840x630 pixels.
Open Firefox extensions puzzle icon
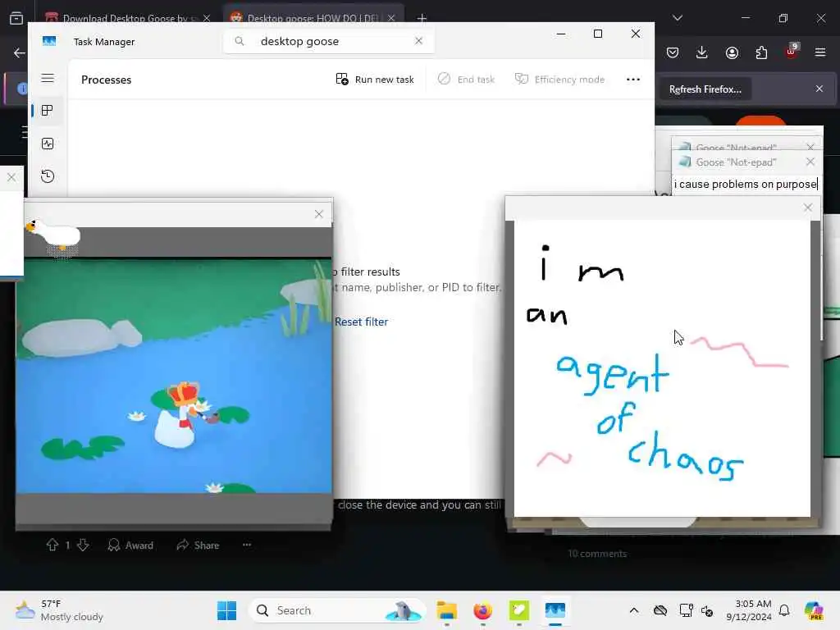coord(761,52)
